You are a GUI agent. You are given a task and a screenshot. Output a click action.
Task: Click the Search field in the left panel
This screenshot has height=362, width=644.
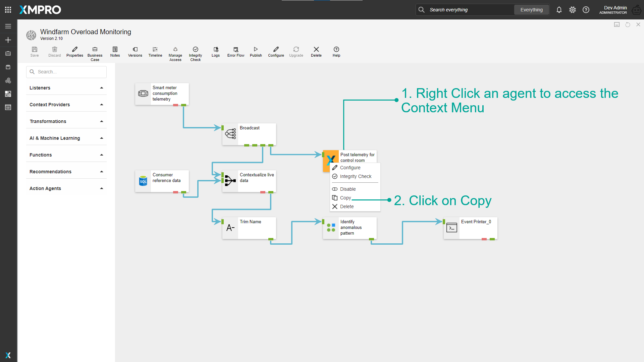coord(66,72)
